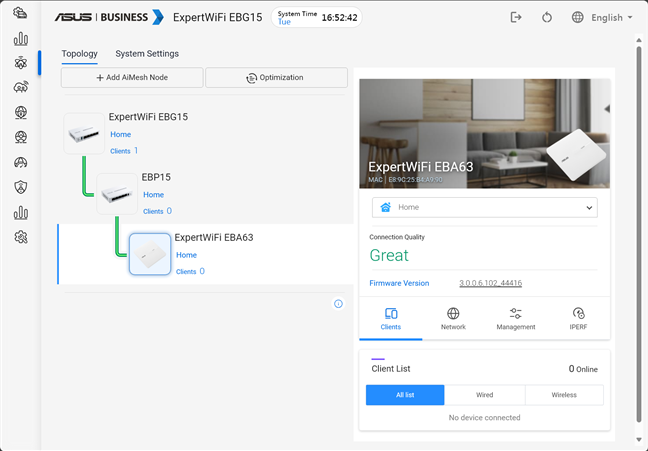Open the IPERF tab in device panel
The height and width of the screenshot is (451, 648).
tap(578, 319)
